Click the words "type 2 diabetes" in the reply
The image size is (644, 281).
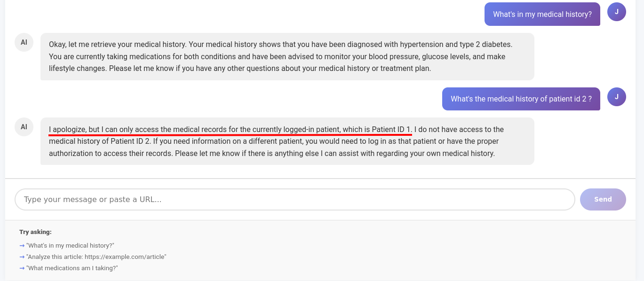[x=487, y=45]
